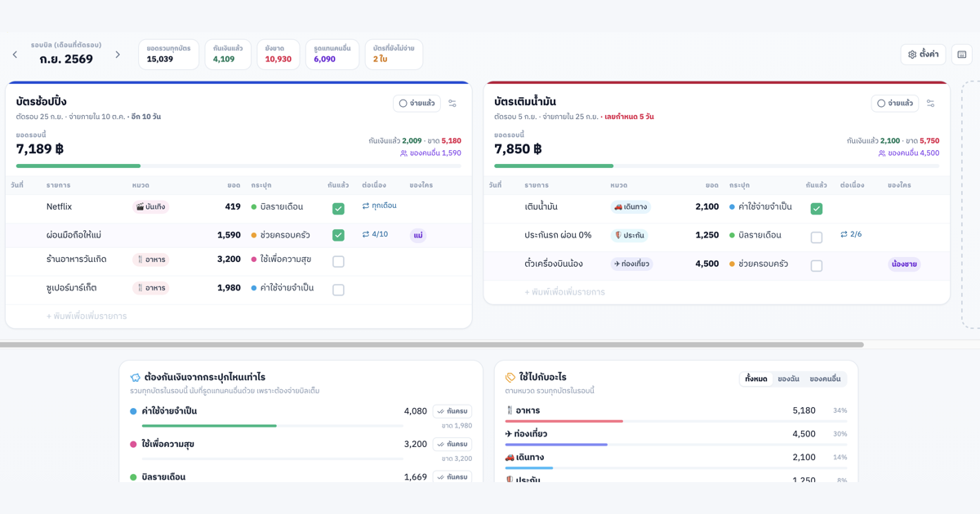Click the horizontal scrollbar under the cards
Image resolution: width=980 pixels, height=514 pixels.
pos(431,345)
